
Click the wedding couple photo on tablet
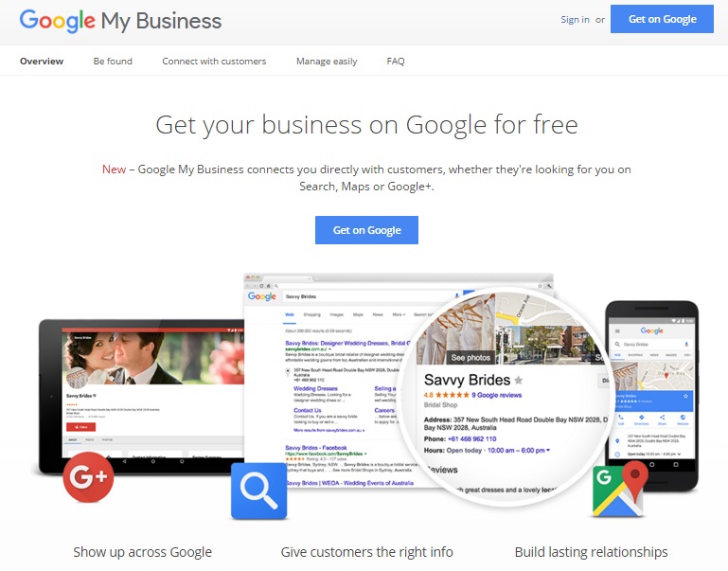point(153,358)
